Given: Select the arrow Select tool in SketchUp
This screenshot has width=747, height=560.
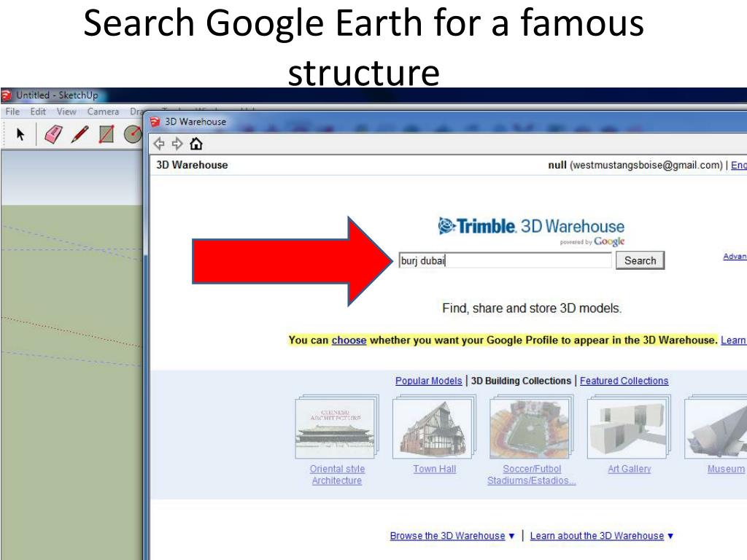Looking at the screenshot, I should click(x=20, y=134).
